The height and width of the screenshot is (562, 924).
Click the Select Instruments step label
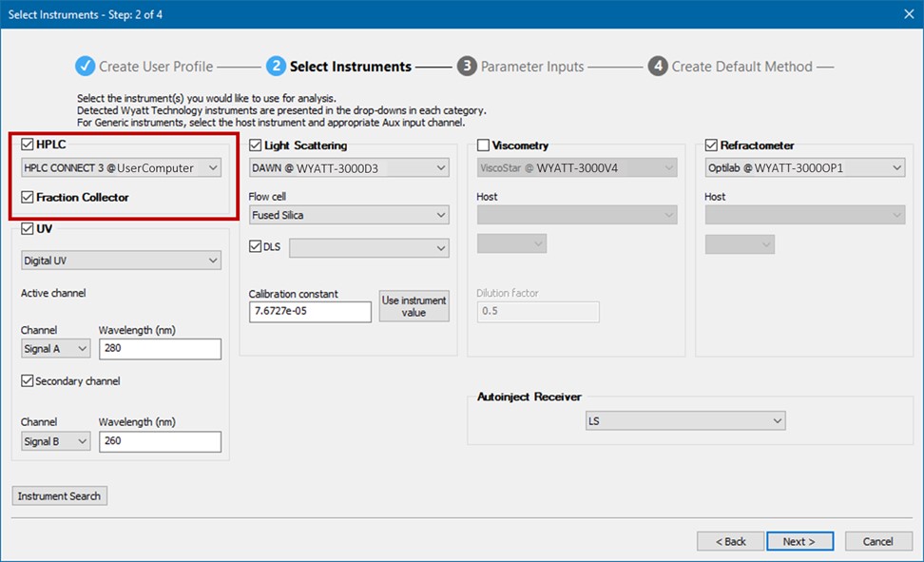pyautogui.click(x=351, y=67)
